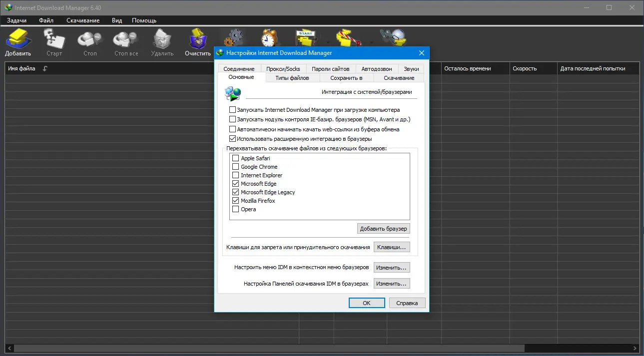Enable launching IDM at computer startup
Image resolution: width=644 pixels, height=356 pixels.
(x=232, y=110)
